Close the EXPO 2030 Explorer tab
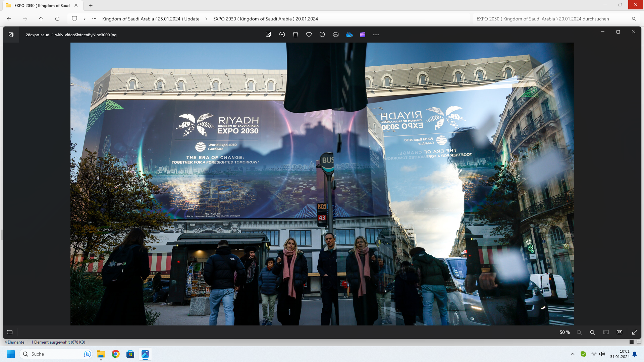This screenshot has width=644, height=362. point(76,5)
